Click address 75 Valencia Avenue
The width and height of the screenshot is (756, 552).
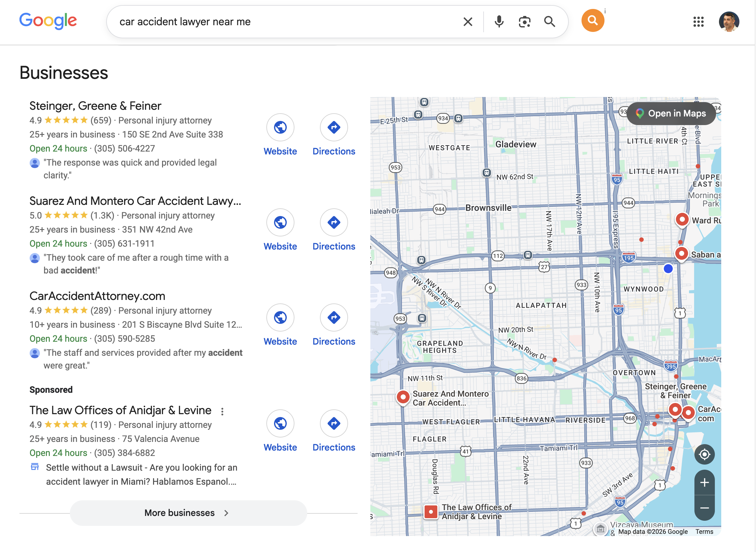[x=161, y=439]
